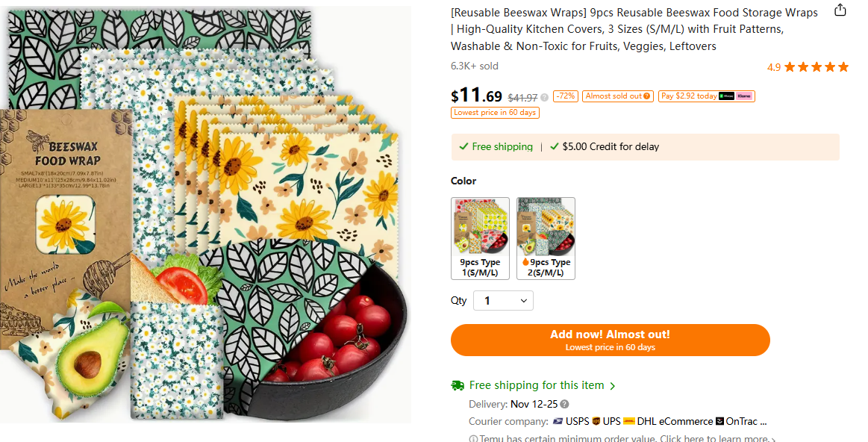
Task: Select the 9pcs Type 1 color variant
Action: coord(480,238)
